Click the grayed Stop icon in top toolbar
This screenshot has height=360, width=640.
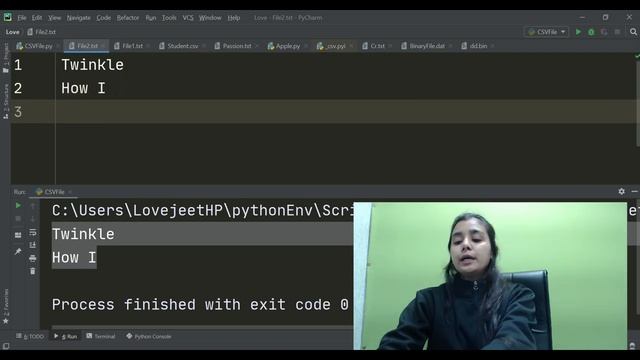[x=617, y=32]
